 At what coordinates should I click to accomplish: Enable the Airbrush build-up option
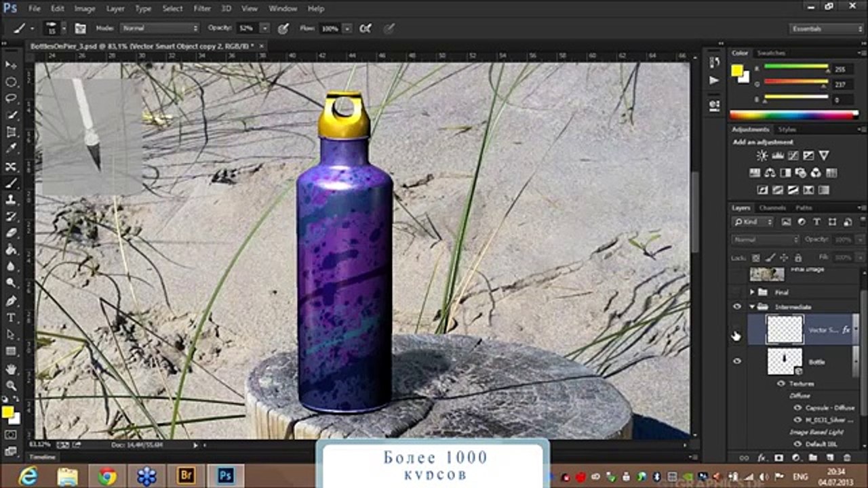click(x=366, y=28)
